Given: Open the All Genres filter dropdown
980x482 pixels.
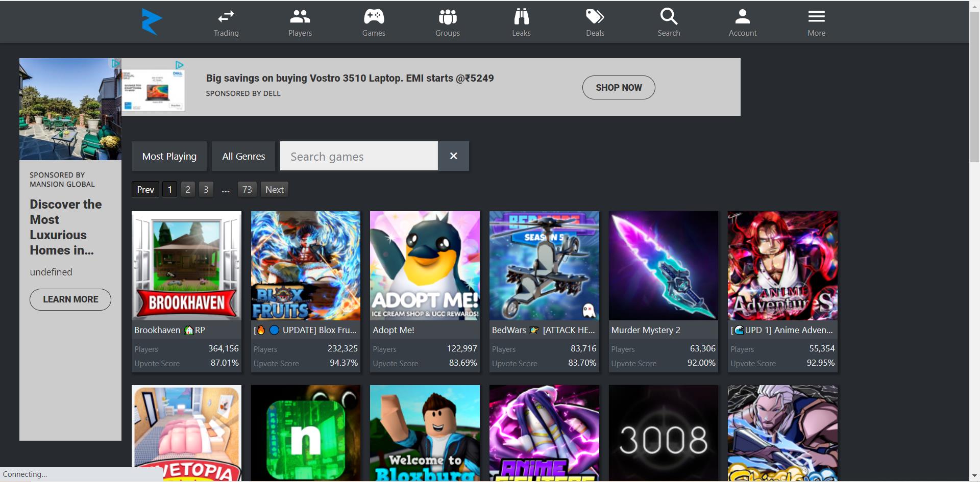Looking at the screenshot, I should 243,156.
